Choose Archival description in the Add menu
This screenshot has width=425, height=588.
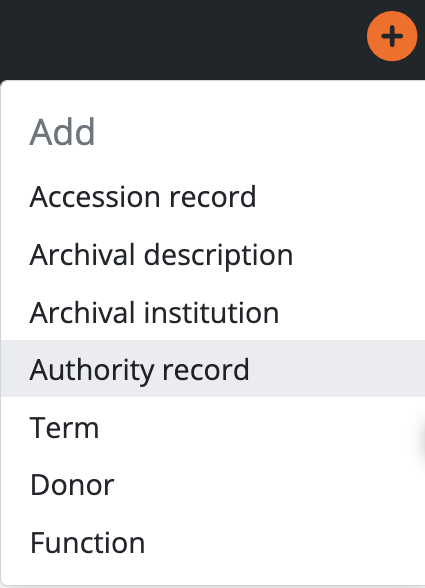click(213, 254)
